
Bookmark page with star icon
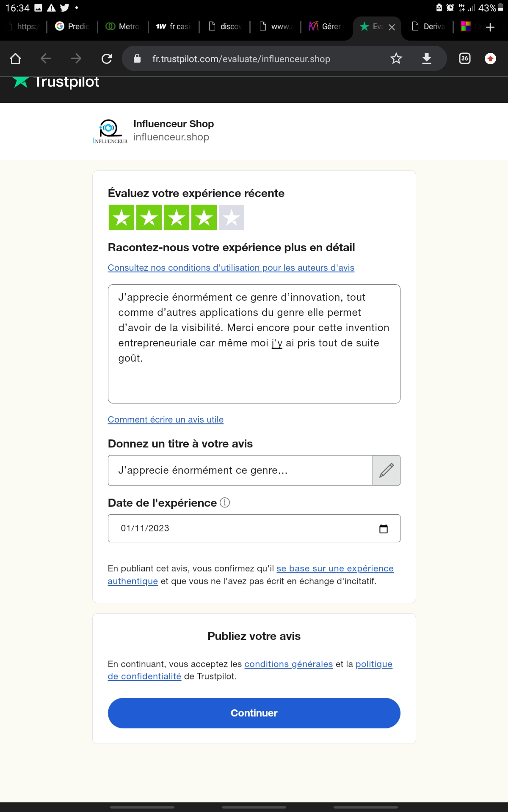(x=396, y=59)
